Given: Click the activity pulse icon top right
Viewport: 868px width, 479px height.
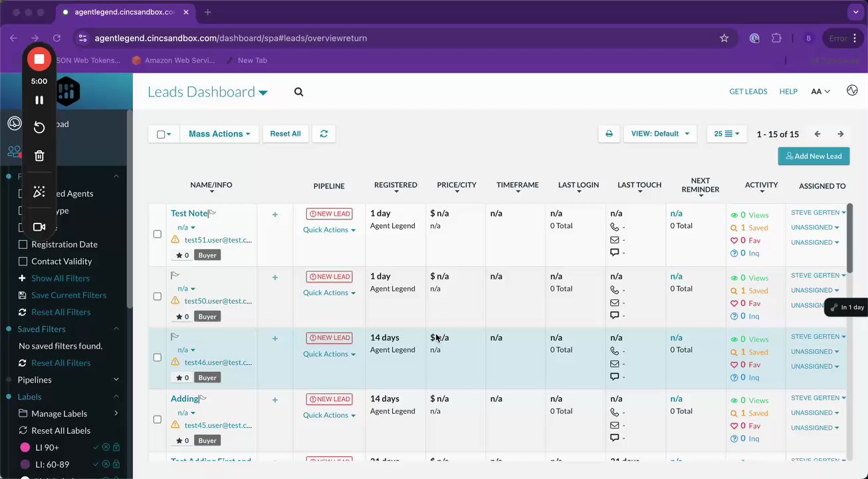Looking at the screenshot, I should pos(852,90).
